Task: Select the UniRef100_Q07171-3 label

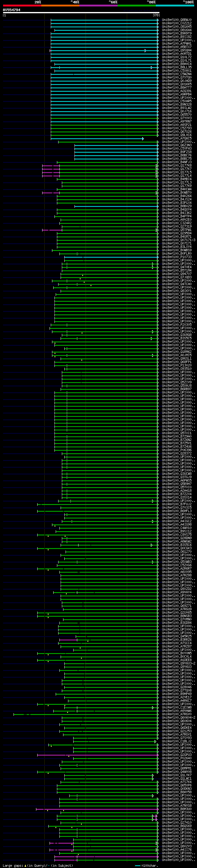Action: 179,240
